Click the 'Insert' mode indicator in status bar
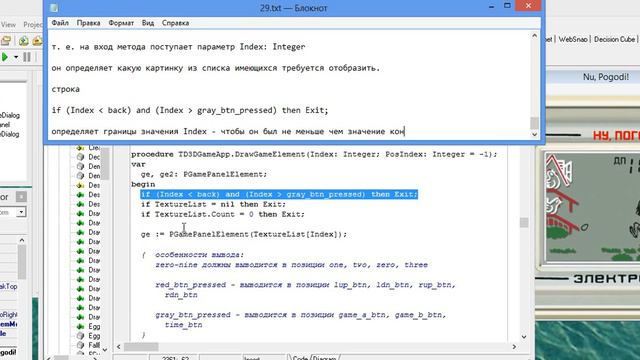The image size is (640, 360). click(x=252, y=358)
